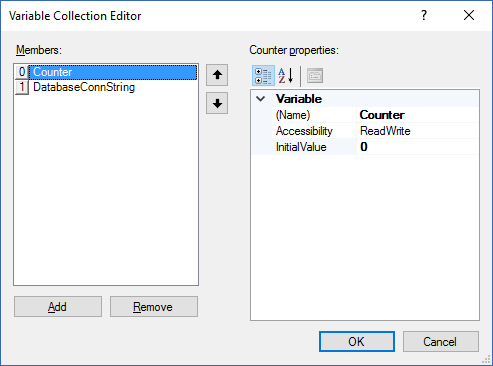This screenshot has width=493, height=366.
Task: Open the Accessibility ReadWrite value
Action: click(417, 131)
